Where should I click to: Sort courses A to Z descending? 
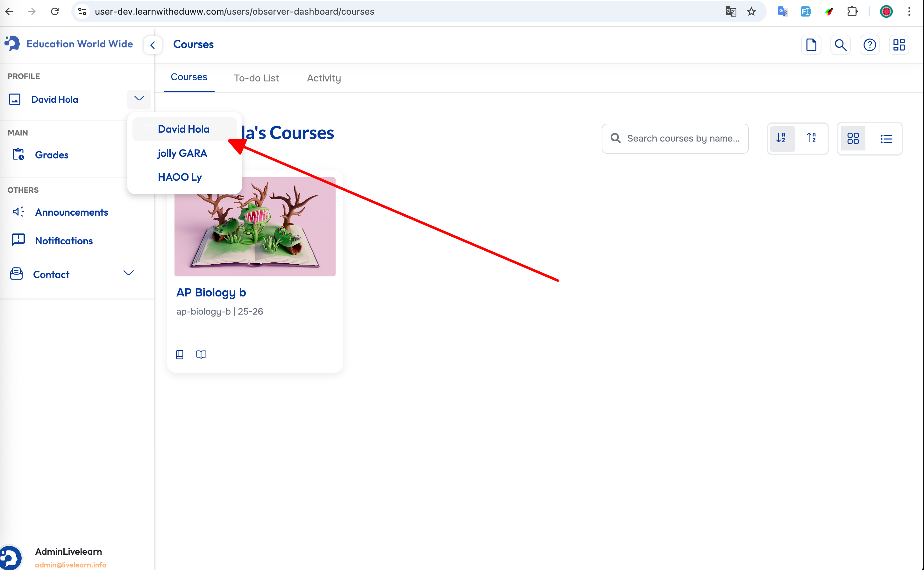781,138
